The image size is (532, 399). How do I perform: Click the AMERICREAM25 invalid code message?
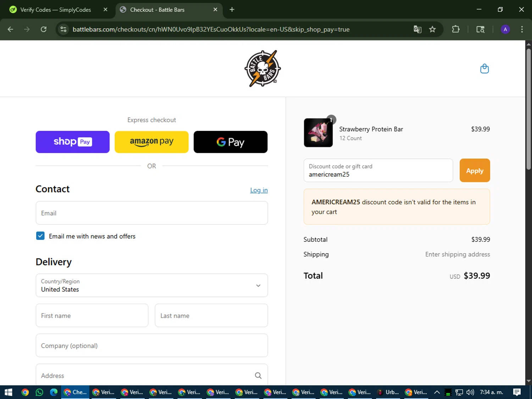pyautogui.click(x=397, y=207)
